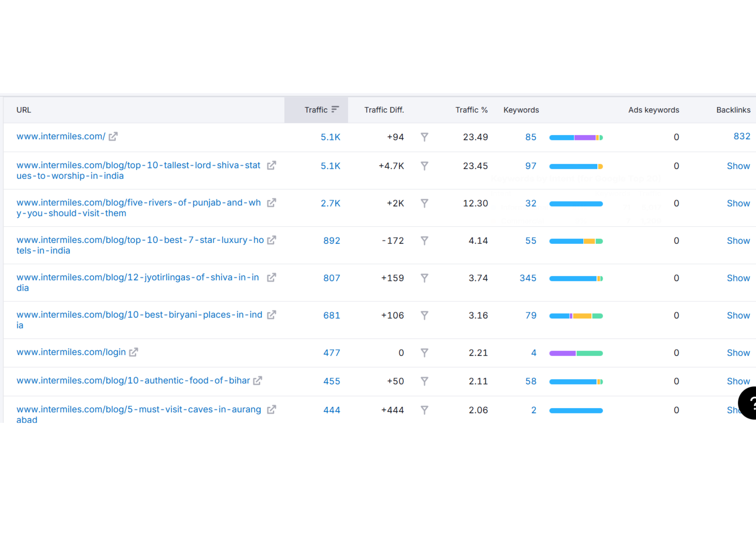
Task: Open the 5-must-visit-caves-in-aurangabad link
Action: [139, 415]
